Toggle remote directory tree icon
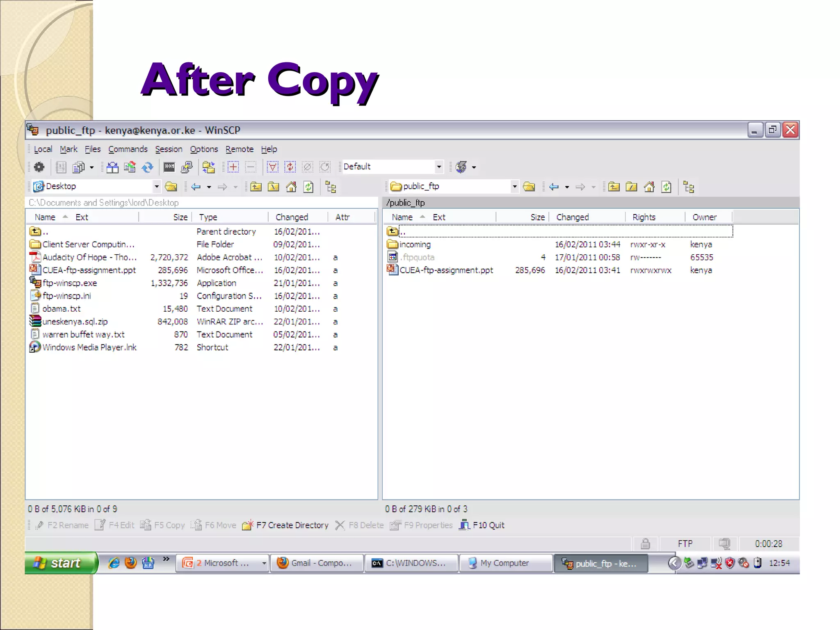This screenshot has width=840, height=630. [689, 187]
